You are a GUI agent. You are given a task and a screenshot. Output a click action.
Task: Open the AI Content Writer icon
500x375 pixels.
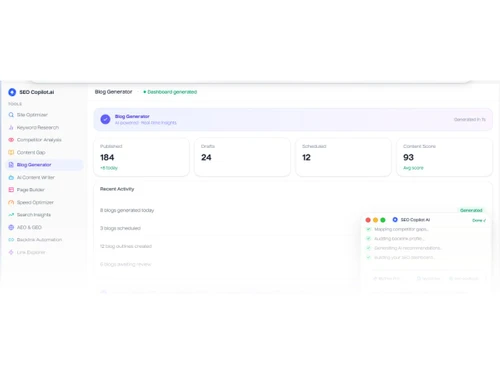pos(11,177)
